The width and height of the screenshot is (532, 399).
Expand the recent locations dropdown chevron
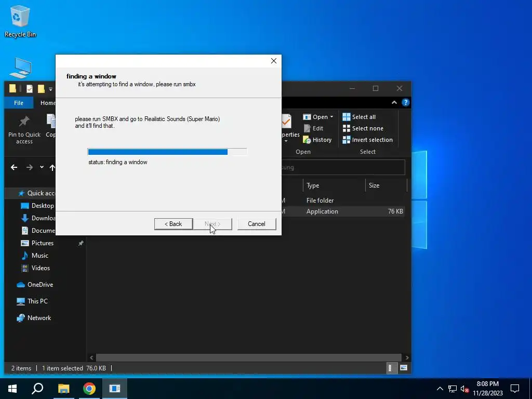(x=42, y=167)
